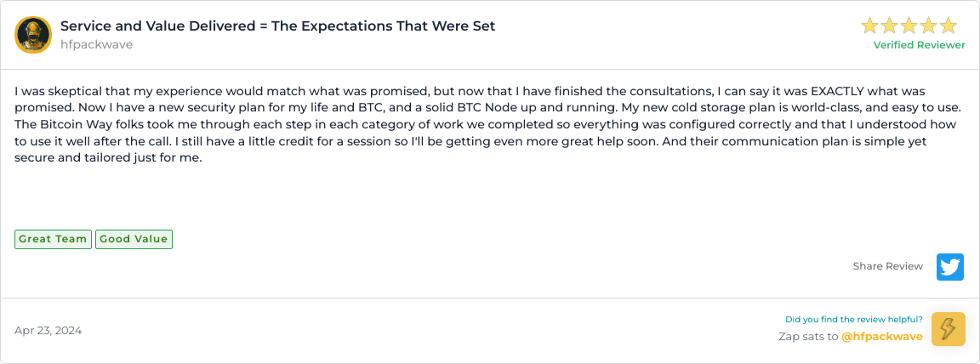Viewport: 980px width, 364px height.
Task: Click the "Zap sats to" label
Action: (807, 337)
